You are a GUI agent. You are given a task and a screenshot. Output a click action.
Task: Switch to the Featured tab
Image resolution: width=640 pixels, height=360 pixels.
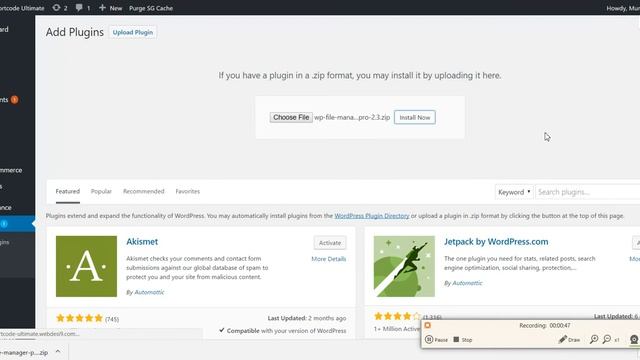(x=68, y=191)
